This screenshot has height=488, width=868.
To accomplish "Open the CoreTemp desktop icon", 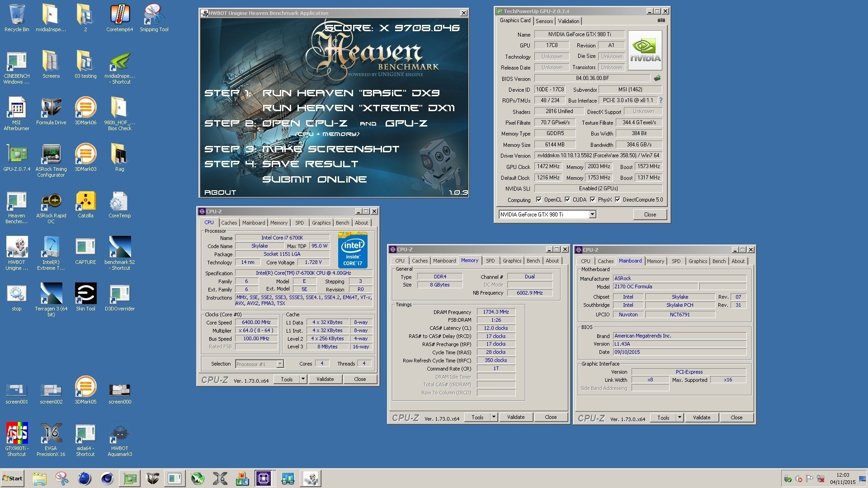I will [x=120, y=205].
